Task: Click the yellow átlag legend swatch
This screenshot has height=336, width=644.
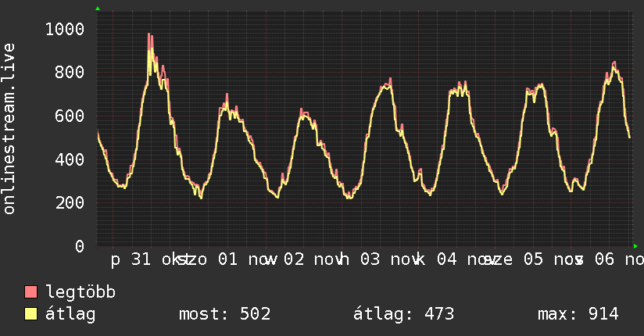Action: pos(30,314)
